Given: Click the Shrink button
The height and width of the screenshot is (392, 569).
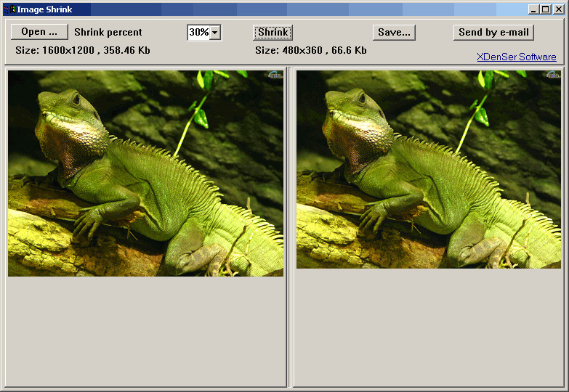Looking at the screenshot, I should tap(273, 33).
